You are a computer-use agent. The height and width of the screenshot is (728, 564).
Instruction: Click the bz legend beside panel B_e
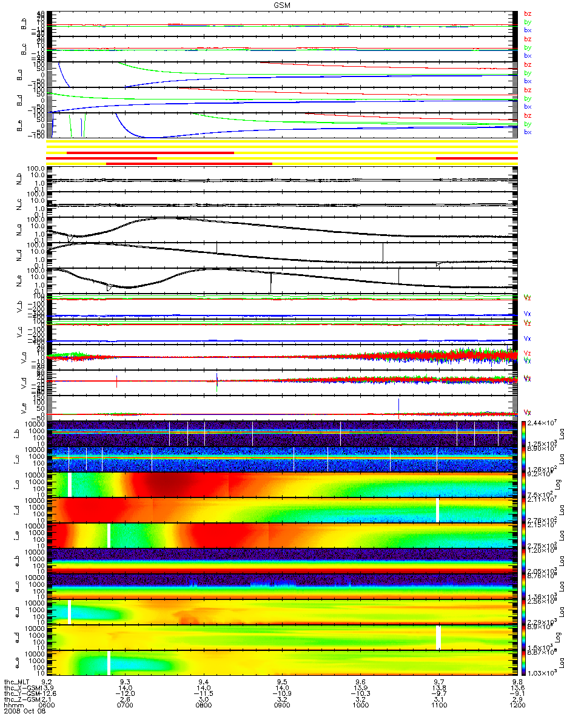pyautogui.click(x=528, y=115)
